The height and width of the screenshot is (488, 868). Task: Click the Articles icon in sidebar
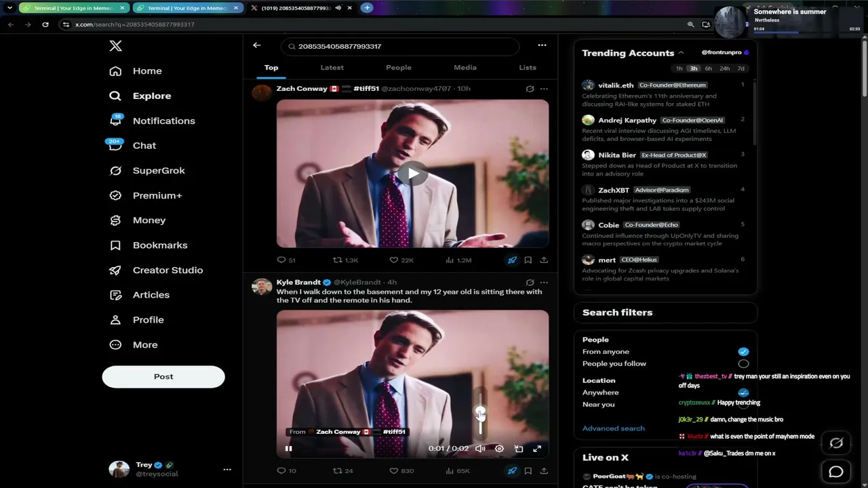coord(115,295)
